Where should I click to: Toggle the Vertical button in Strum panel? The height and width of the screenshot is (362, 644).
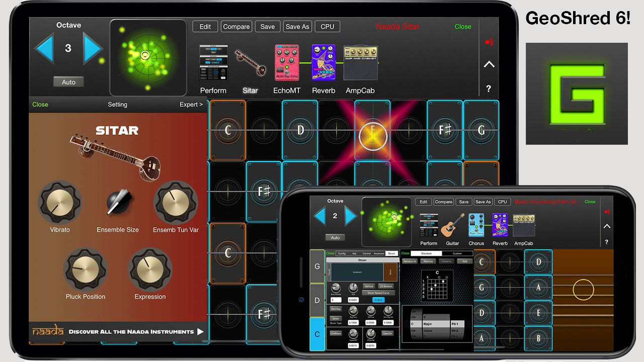click(369, 287)
